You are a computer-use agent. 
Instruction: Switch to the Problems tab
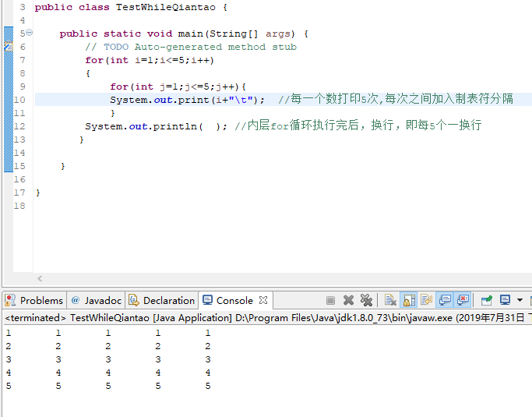point(34,301)
